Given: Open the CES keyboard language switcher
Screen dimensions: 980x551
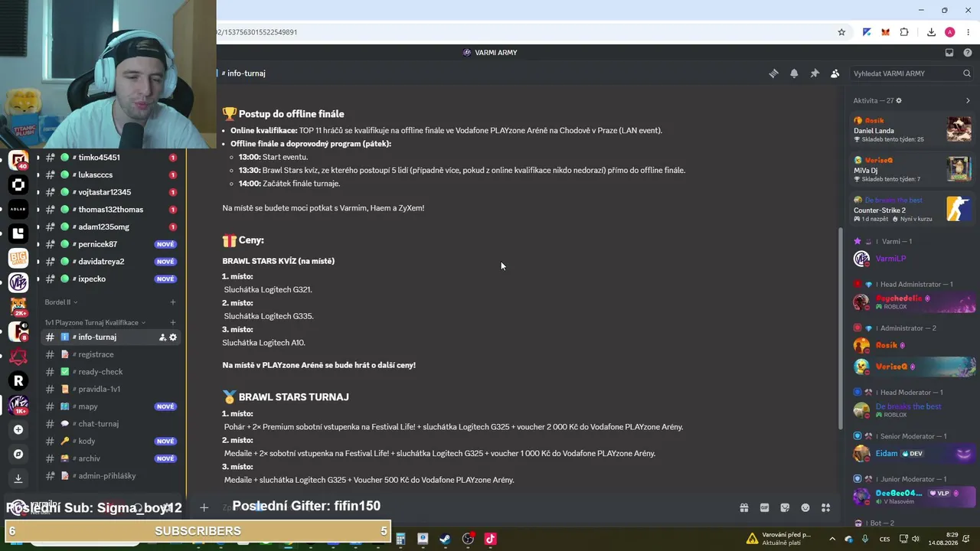Looking at the screenshot, I should 885,539.
